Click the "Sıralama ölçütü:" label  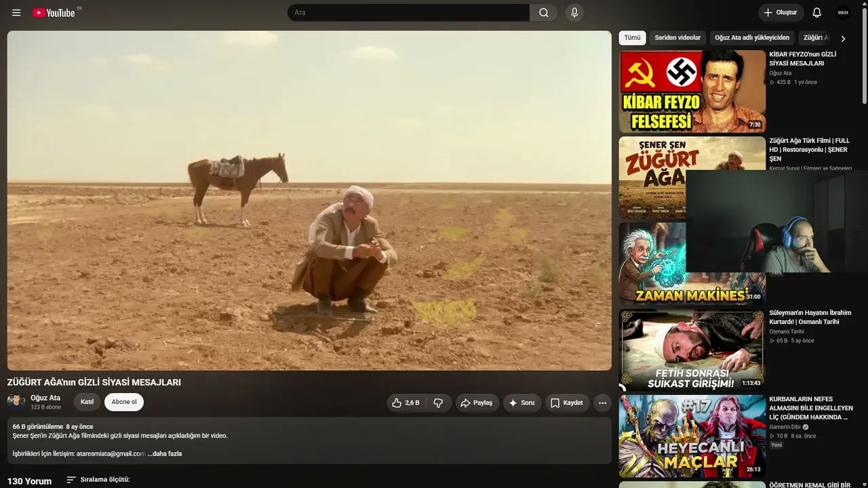pyautogui.click(x=105, y=480)
